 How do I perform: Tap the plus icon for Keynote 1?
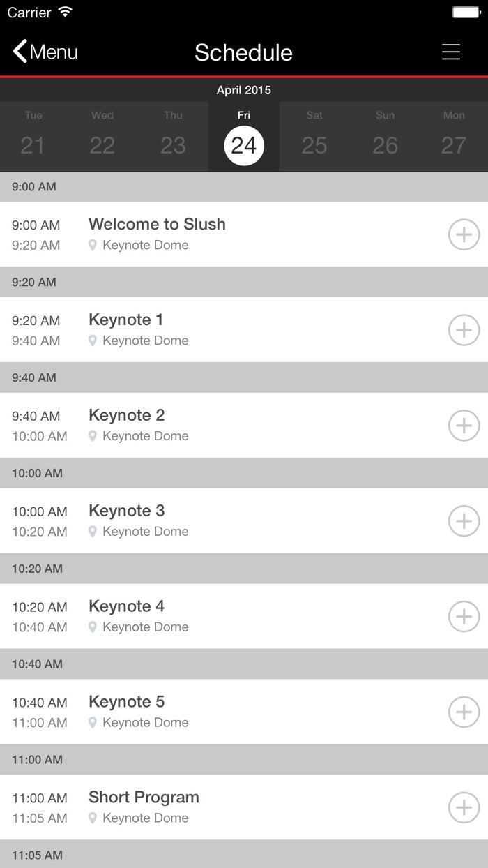pyautogui.click(x=464, y=330)
